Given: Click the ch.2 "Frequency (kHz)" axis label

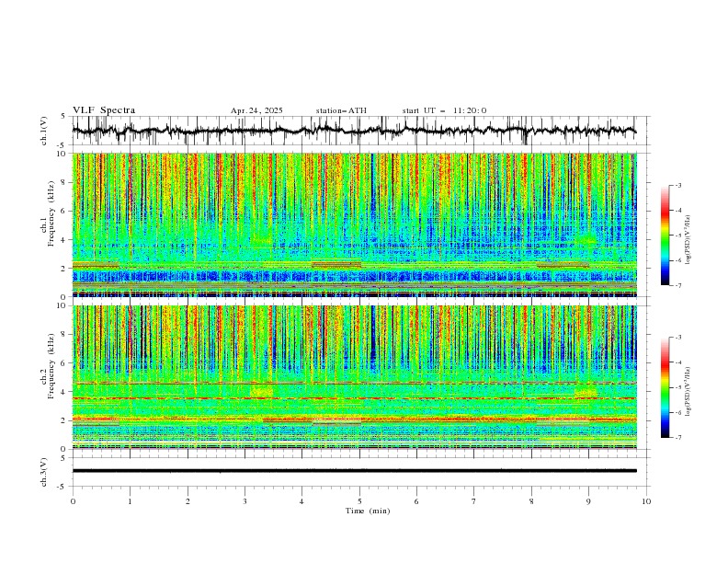Looking at the screenshot, I should tap(51, 366).
